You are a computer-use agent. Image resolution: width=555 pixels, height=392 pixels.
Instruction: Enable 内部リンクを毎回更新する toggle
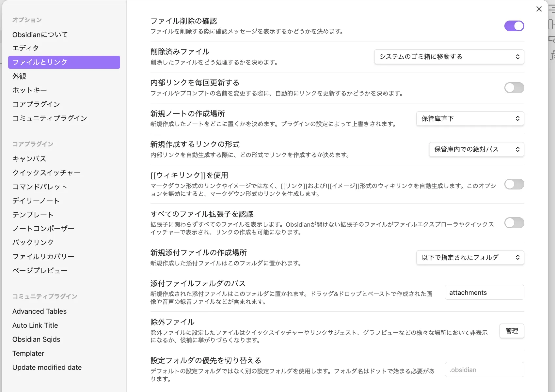[514, 88]
